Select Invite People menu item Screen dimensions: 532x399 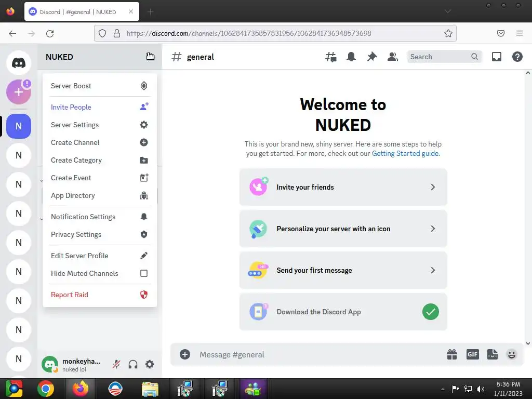[x=99, y=107]
